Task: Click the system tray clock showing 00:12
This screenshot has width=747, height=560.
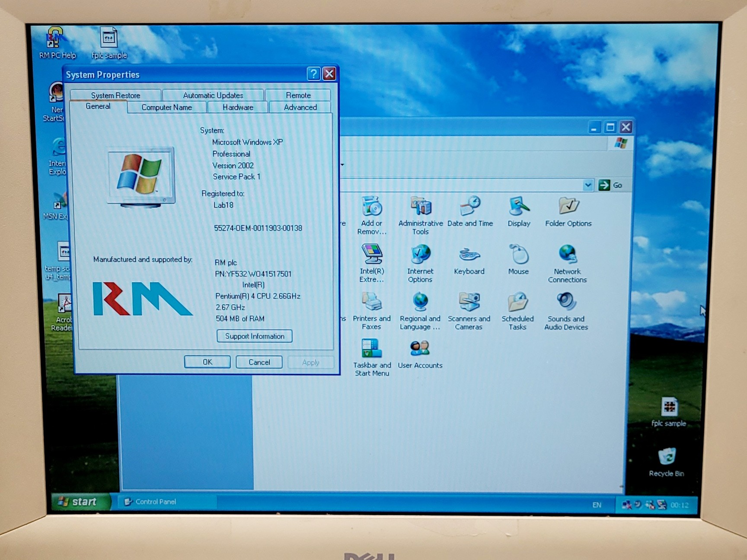Action: pos(679,505)
